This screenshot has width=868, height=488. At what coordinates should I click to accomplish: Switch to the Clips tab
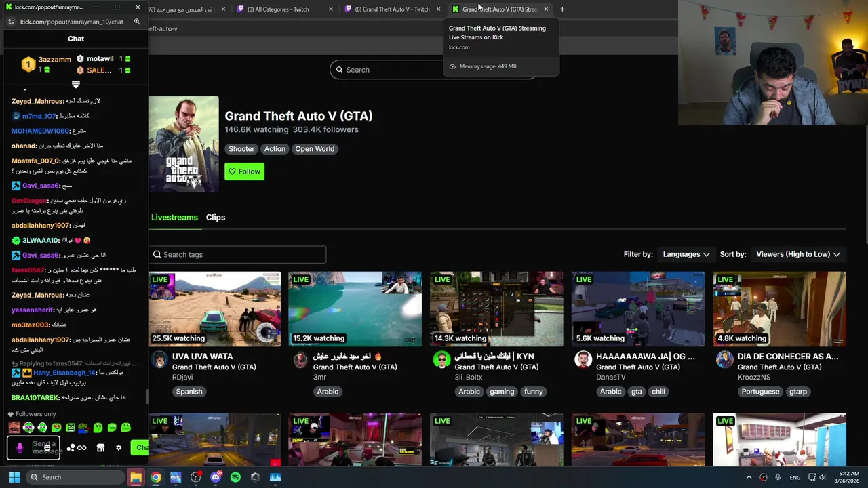point(216,217)
